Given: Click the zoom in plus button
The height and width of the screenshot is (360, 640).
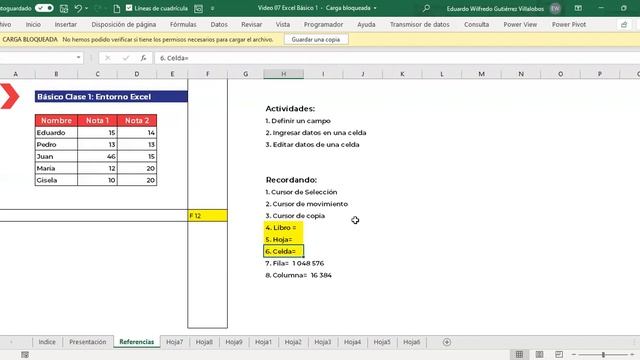Looking at the screenshot, I should tap(632, 355).
